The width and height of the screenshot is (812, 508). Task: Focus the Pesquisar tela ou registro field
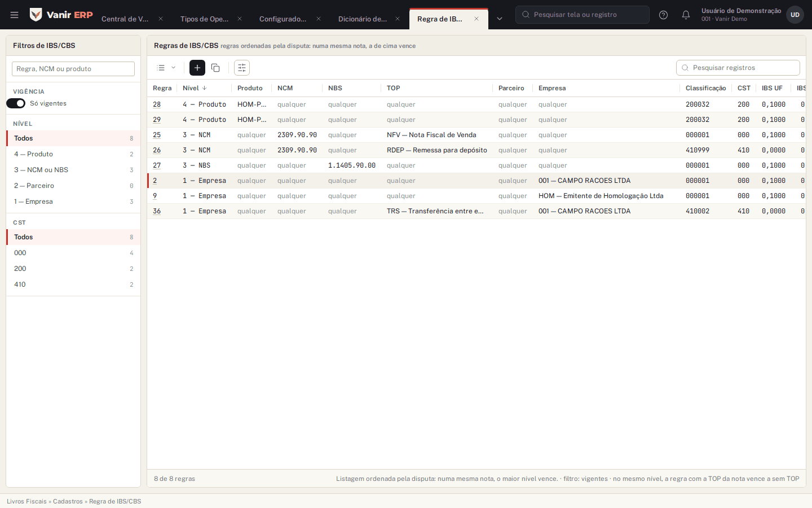click(x=582, y=15)
